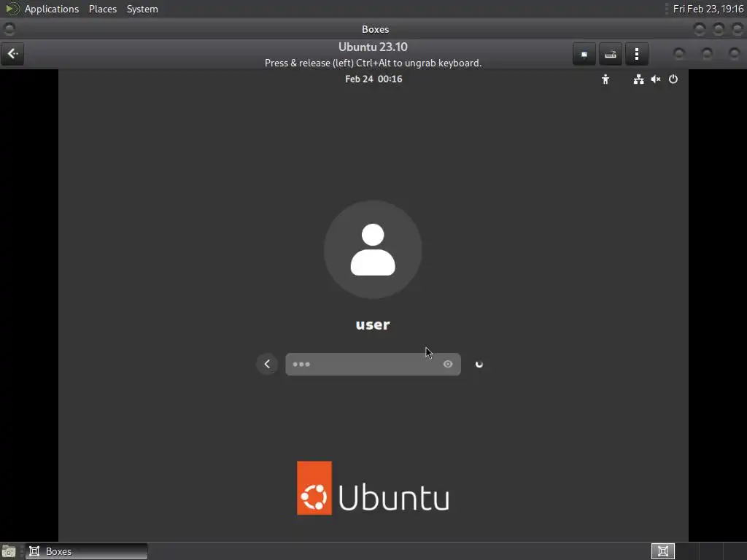747x560 pixels.
Task: Open the System menu
Action: (x=142, y=9)
